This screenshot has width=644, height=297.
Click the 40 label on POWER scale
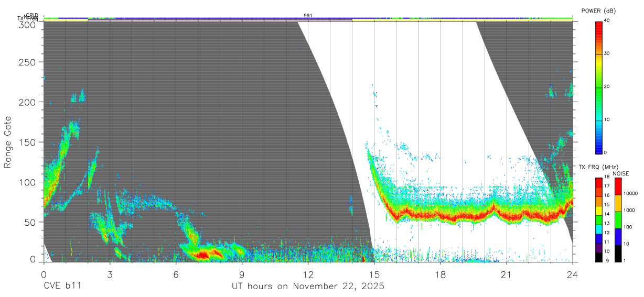pos(607,20)
